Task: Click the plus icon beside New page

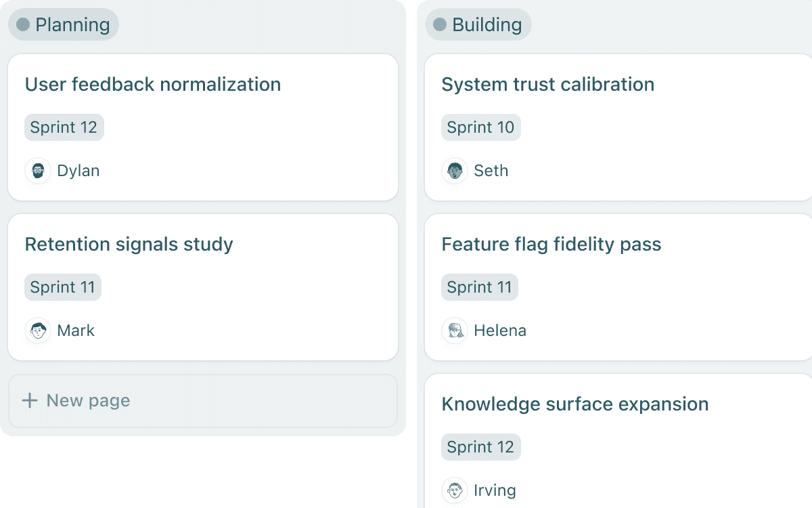Action: click(x=30, y=400)
